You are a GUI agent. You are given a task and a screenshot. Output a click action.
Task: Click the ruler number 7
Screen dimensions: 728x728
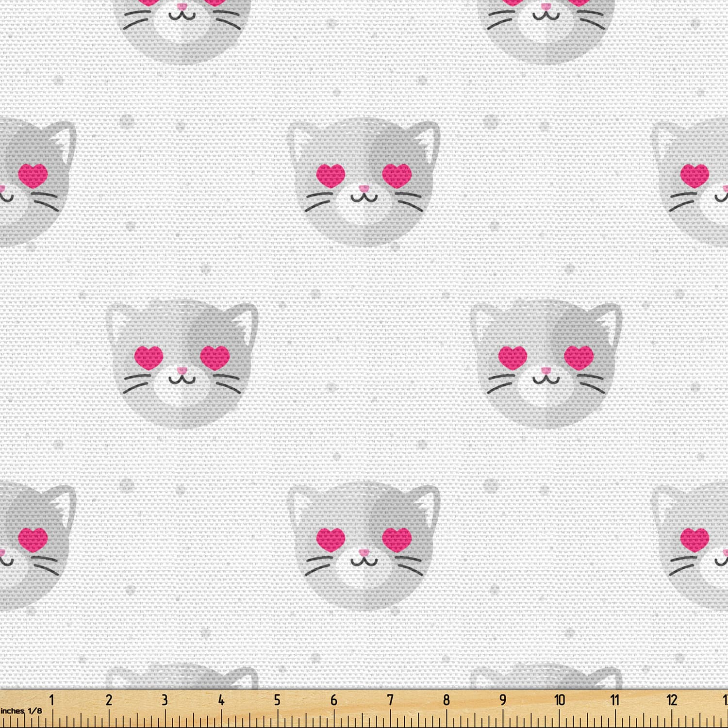[390, 700]
